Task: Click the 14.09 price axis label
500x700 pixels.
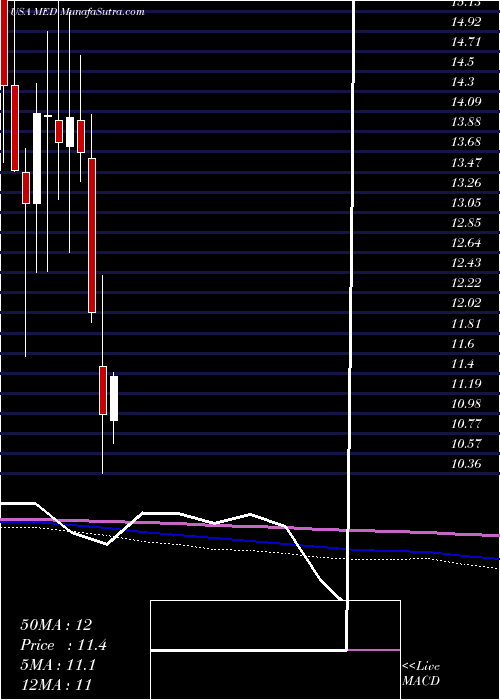Action: 467,102
